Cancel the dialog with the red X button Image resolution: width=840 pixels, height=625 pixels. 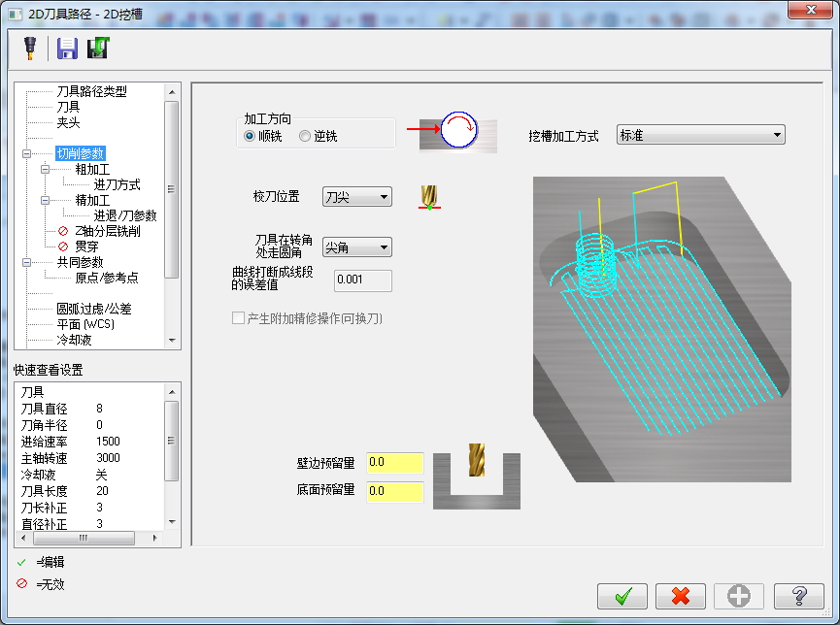point(681,596)
